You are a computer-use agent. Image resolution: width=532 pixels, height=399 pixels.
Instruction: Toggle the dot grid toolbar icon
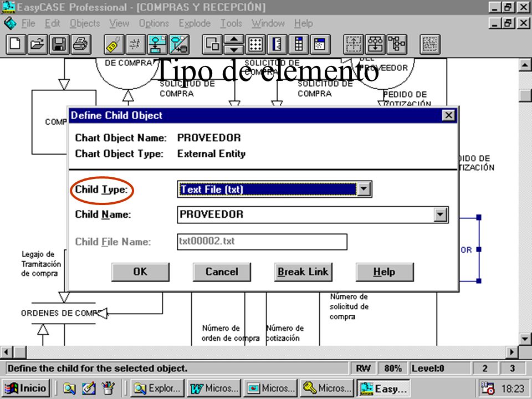255,44
